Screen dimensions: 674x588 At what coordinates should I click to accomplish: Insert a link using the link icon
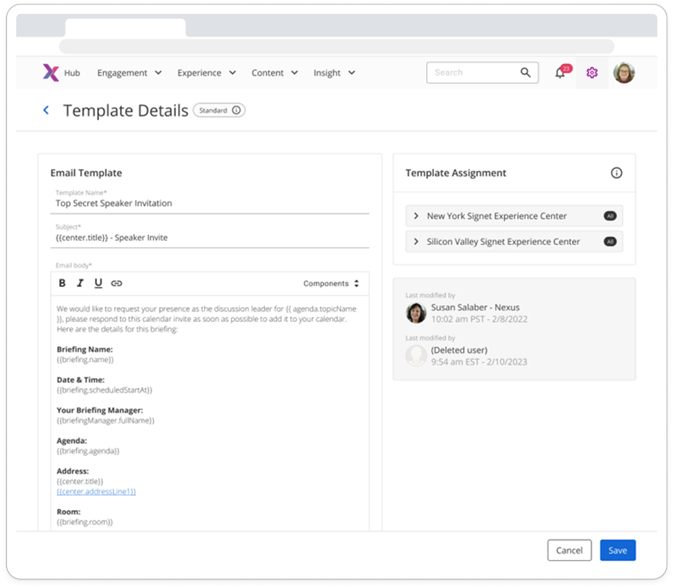[116, 284]
